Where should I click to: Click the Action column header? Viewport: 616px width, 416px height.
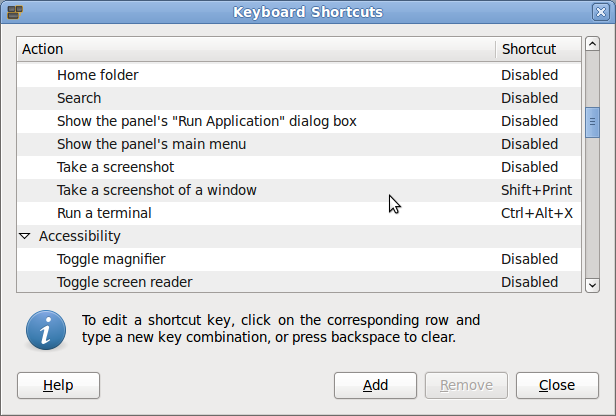255,49
